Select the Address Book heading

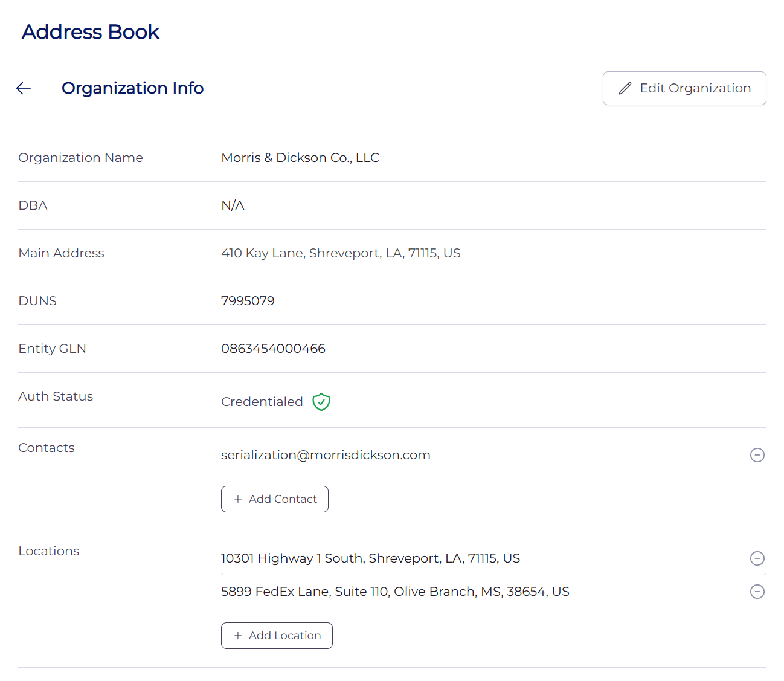[x=91, y=32]
